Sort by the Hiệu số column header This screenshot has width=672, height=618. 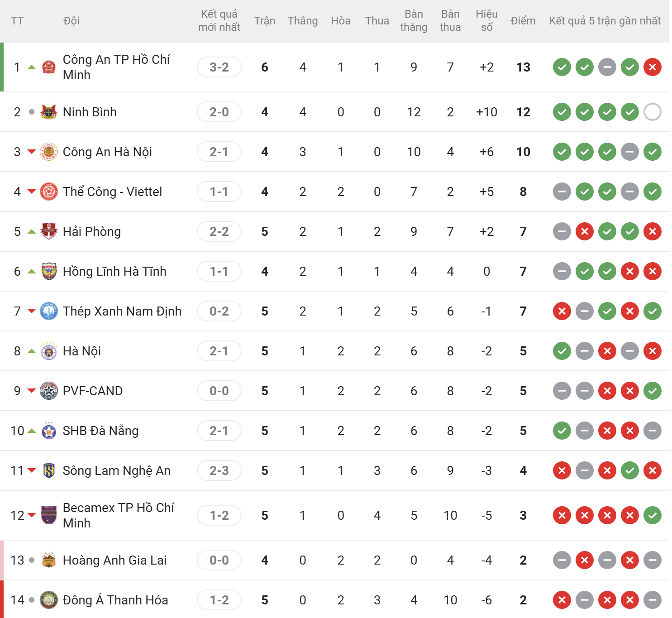pos(486,21)
